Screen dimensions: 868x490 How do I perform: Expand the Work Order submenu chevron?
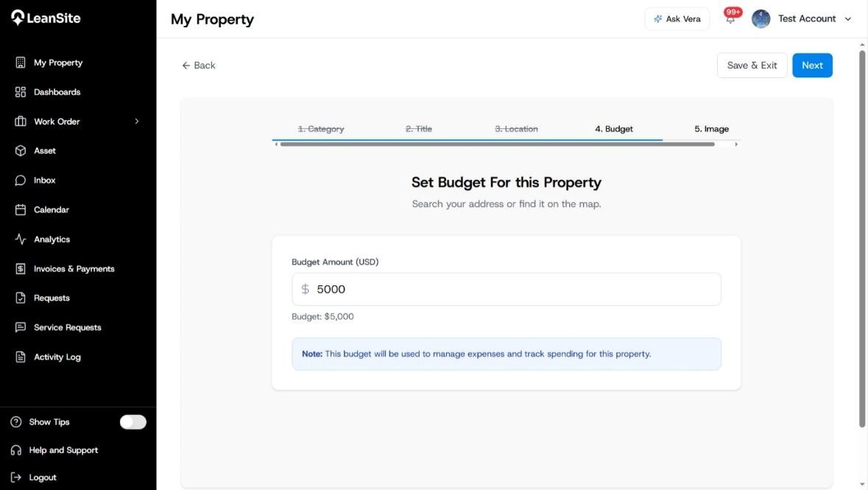pyautogui.click(x=137, y=122)
